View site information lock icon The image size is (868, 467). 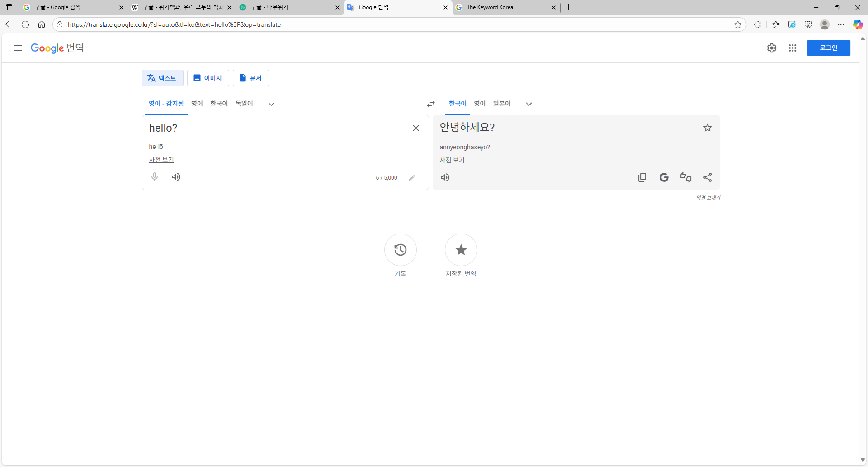click(x=60, y=24)
